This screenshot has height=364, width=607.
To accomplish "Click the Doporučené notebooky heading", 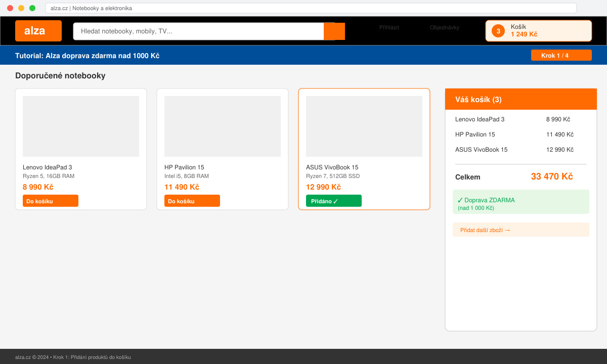I will point(60,76).
